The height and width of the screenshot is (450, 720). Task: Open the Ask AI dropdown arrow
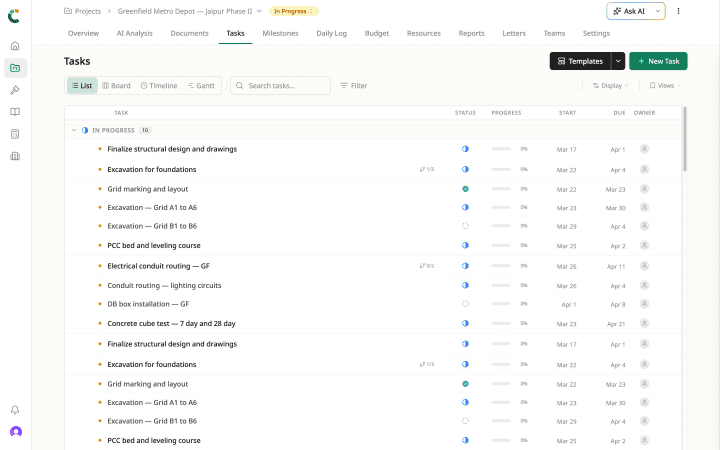(x=658, y=11)
